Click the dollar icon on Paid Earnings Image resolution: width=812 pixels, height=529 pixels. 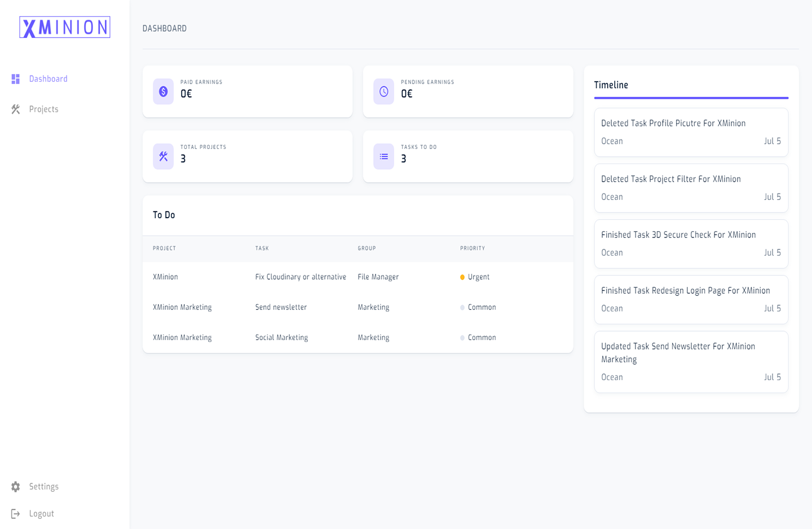click(x=163, y=91)
